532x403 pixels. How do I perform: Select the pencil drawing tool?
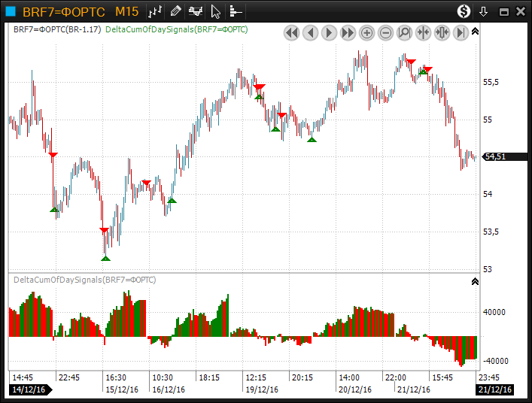tap(175, 12)
